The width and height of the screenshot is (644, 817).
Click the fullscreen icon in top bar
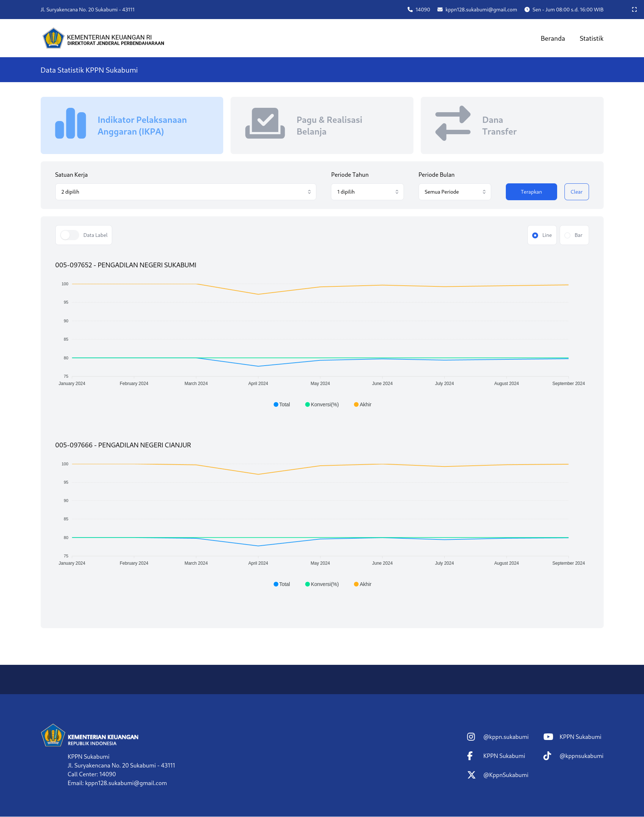tap(634, 10)
